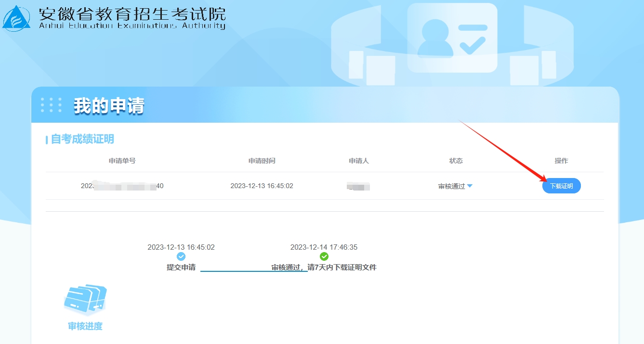Image resolution: width=644 pixels, height=344 pixels.
Task: Click the 审核进度 label text
Action: coord(85,326)
